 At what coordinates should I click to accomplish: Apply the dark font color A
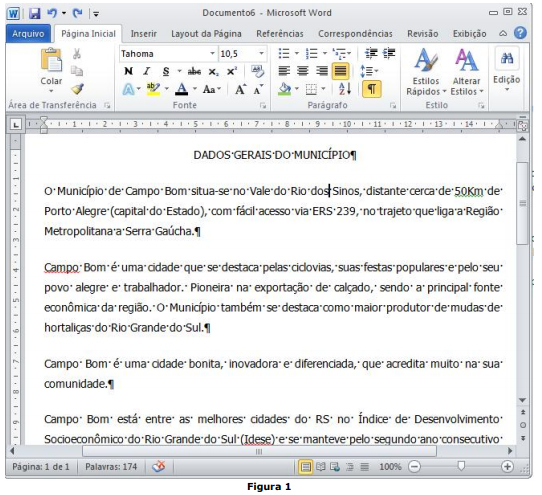[181, 90]
